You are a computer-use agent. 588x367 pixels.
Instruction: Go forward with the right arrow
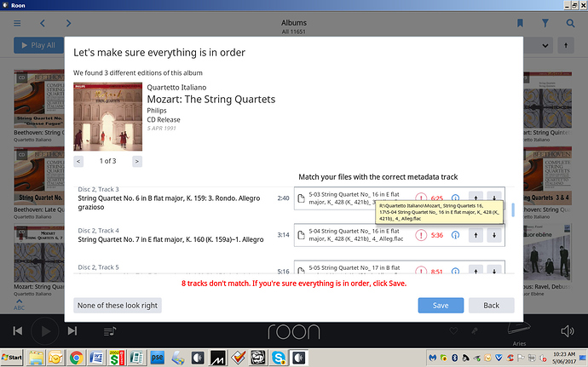[x=68, y=23]
